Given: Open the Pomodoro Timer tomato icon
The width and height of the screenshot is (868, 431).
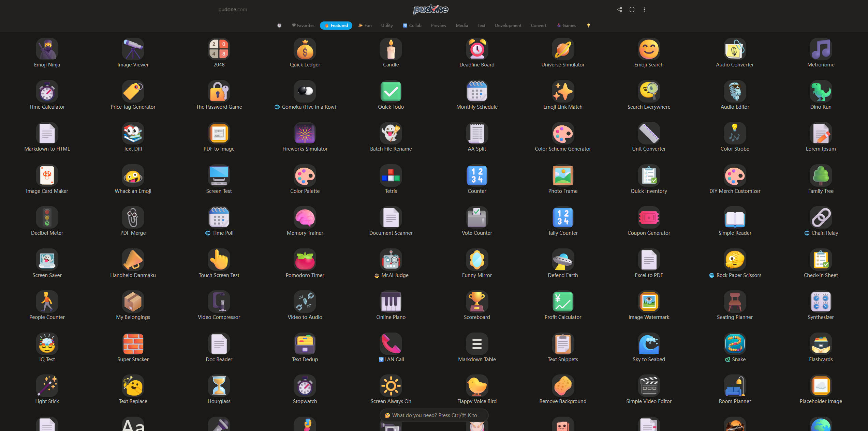Looking at the screenshot, I should click(305, 260).
